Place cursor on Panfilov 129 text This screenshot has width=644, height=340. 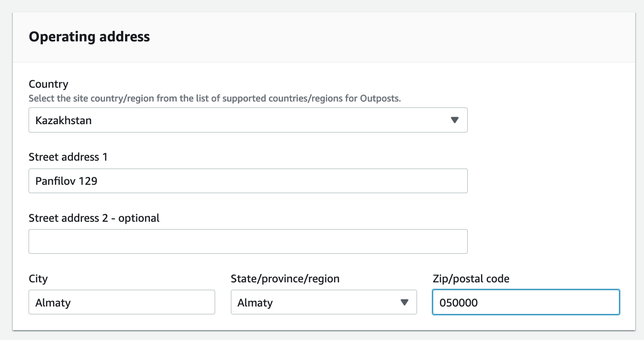tap(66, 181)
